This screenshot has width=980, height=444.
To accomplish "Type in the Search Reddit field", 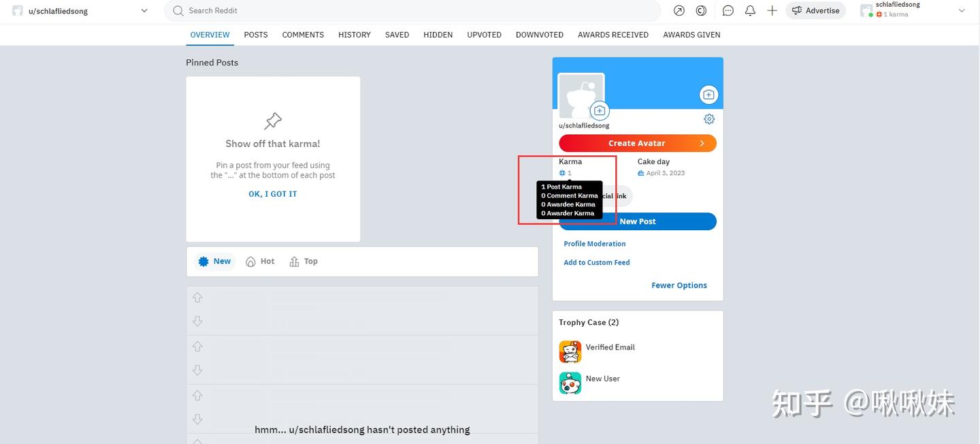I will (408, 10).
